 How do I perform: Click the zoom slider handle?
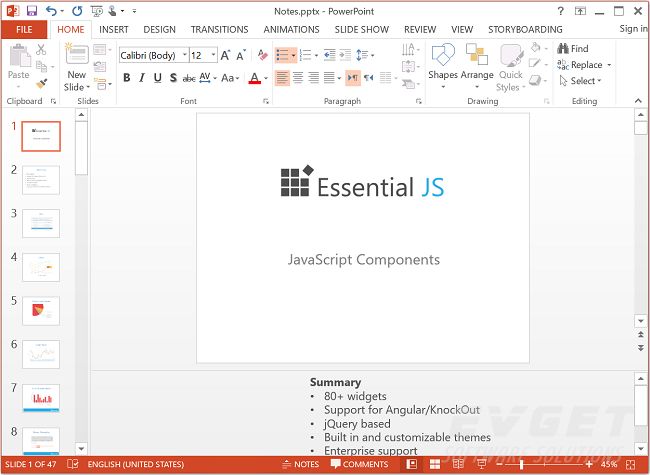click(x=521, y=464)
